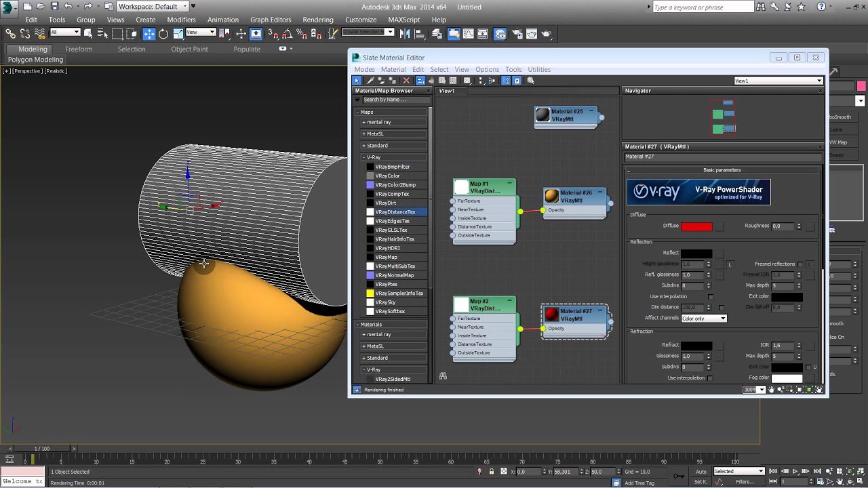Toggle the selection lock padlock icon

click(x=492, y=471)
